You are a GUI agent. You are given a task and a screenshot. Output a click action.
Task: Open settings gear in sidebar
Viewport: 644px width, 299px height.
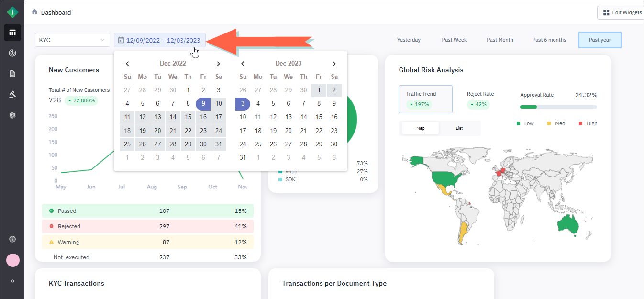(12, 115)
